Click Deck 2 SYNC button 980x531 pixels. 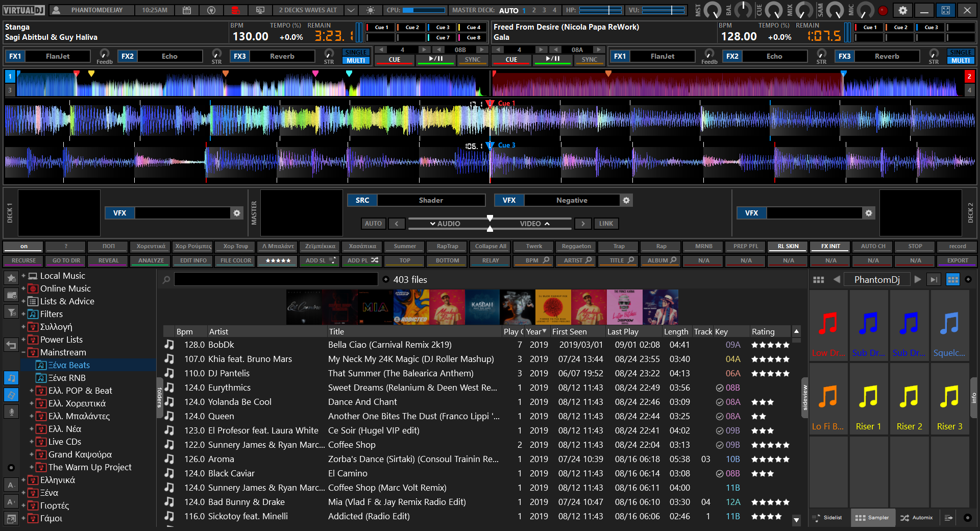[589, 60]
